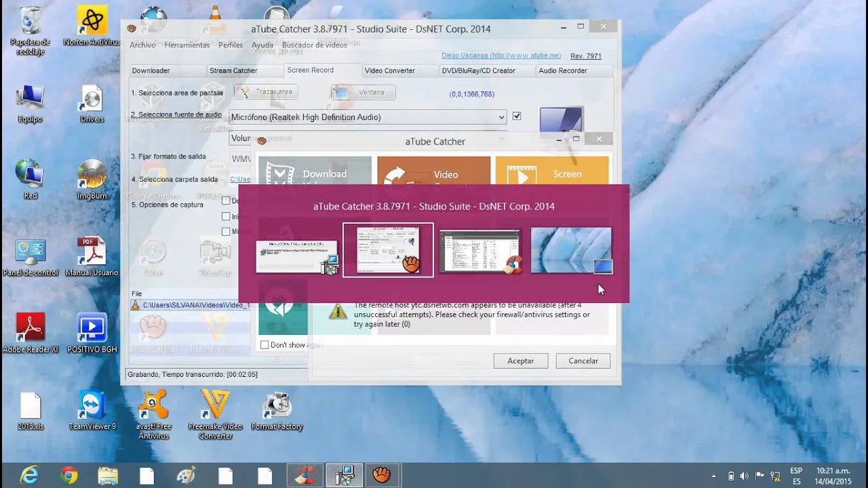Open Freemake Video Converter desktop icon

pos(215,415)
